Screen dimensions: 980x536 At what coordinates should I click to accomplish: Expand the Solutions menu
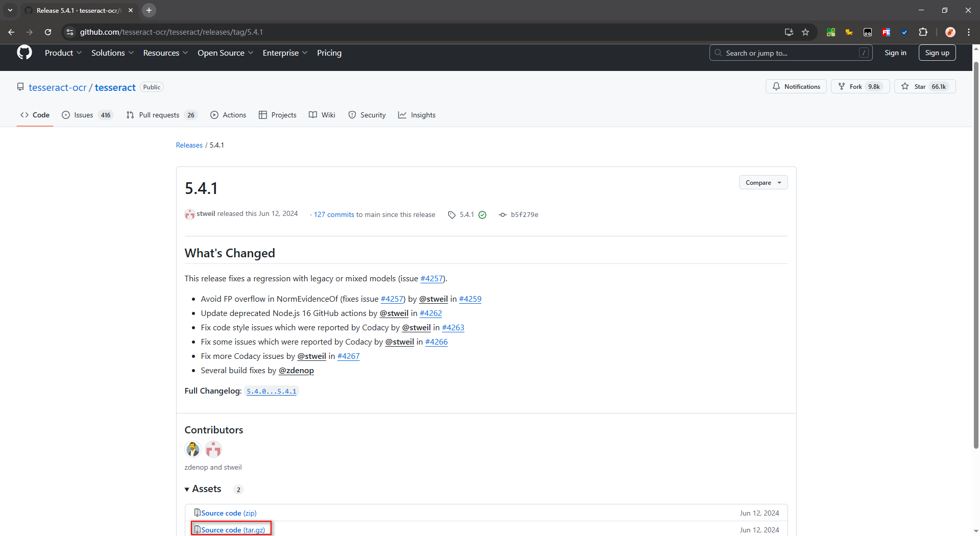pyautogui.click(x=112, y=53)
